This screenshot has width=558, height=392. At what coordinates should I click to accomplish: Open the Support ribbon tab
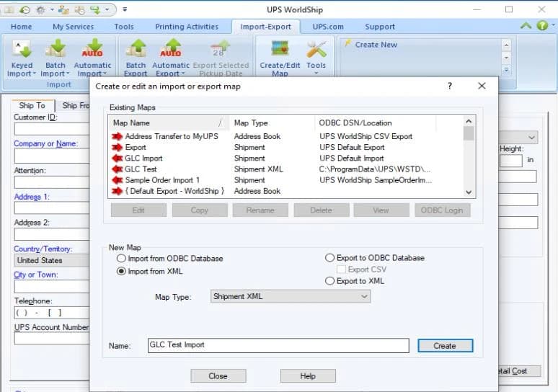pos(380,27)
